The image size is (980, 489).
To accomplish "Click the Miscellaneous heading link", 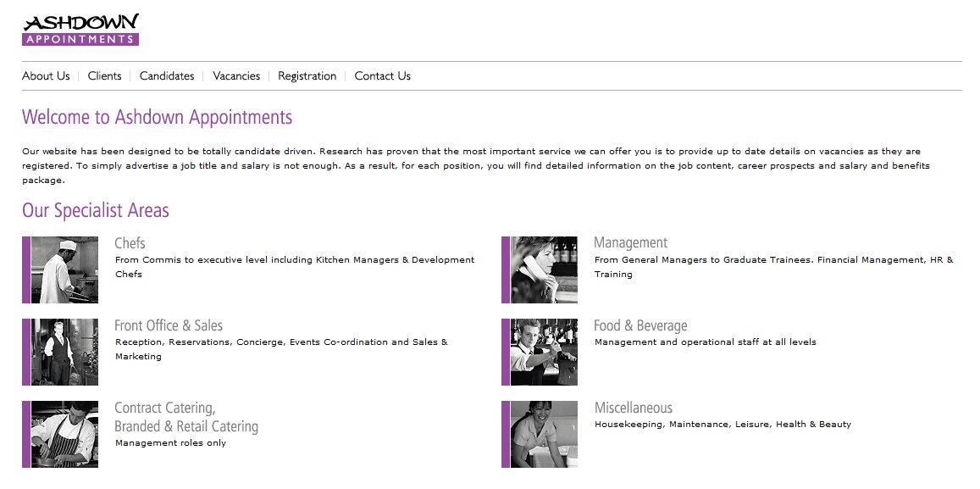I will (633, 408).
